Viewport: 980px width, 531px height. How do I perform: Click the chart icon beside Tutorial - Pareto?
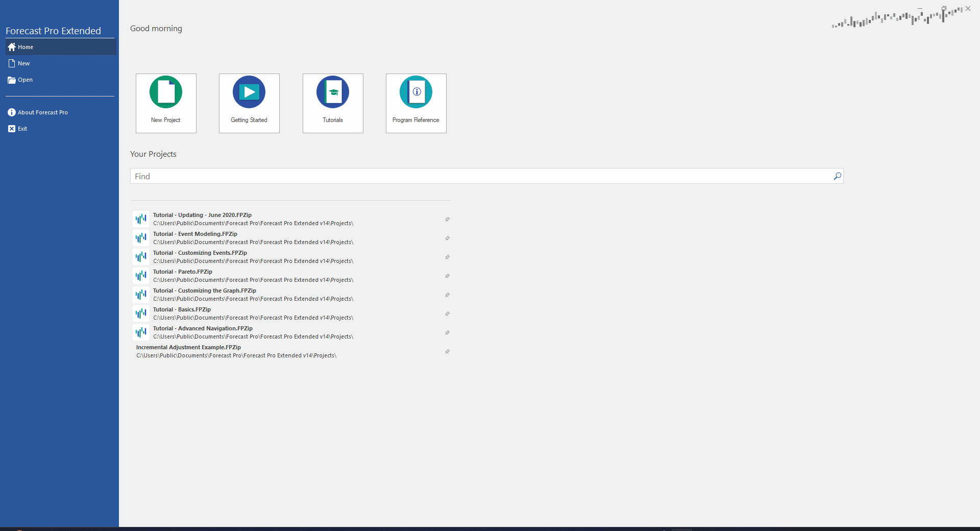click(x=141, y=276)
